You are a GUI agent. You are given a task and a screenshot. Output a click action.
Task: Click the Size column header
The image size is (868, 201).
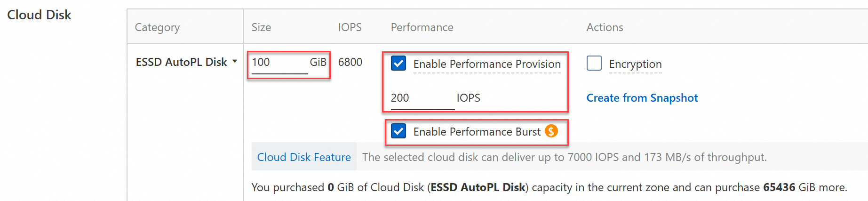(261, 27)
